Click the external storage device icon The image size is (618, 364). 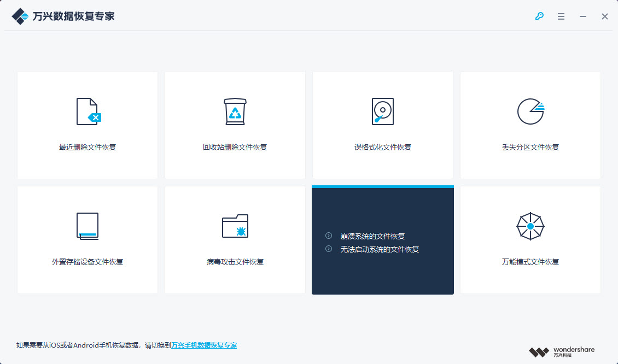click(88, 226)
